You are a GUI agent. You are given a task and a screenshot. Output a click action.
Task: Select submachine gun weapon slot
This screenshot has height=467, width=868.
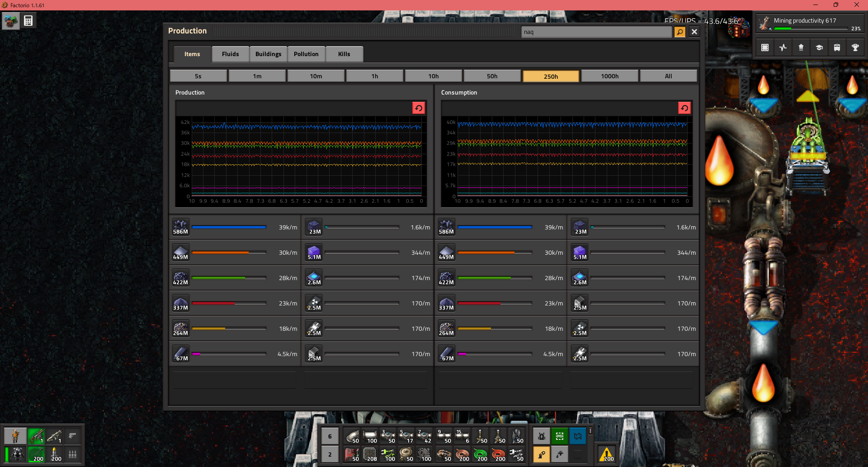pos(36,436)
